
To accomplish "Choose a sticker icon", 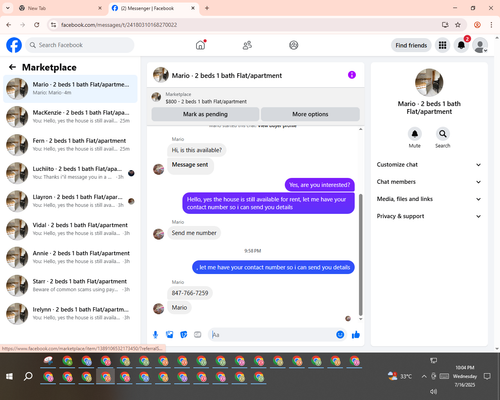I will [184, 335].
